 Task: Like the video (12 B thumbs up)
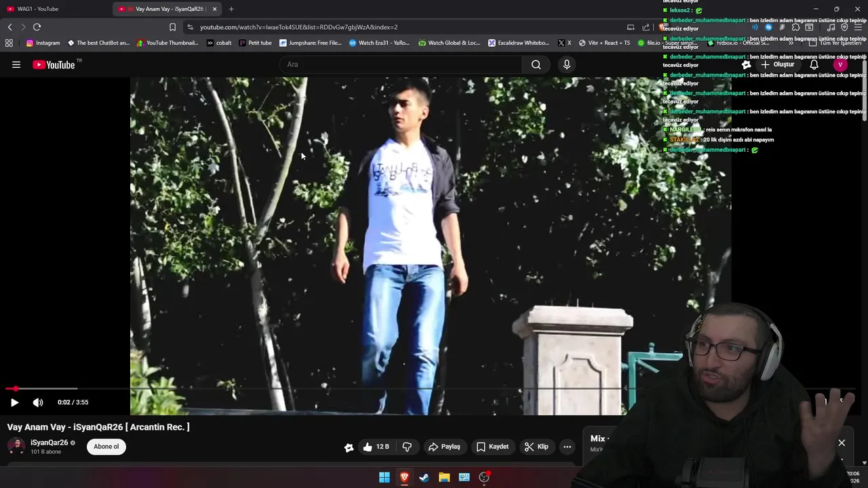point(375,447)
